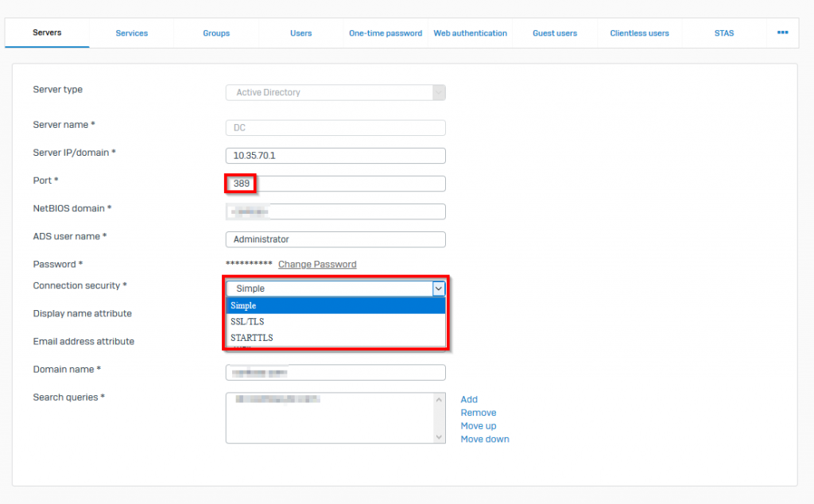814x504 pixels.
Task: Click the Change Password link
Action: point(317,264)
